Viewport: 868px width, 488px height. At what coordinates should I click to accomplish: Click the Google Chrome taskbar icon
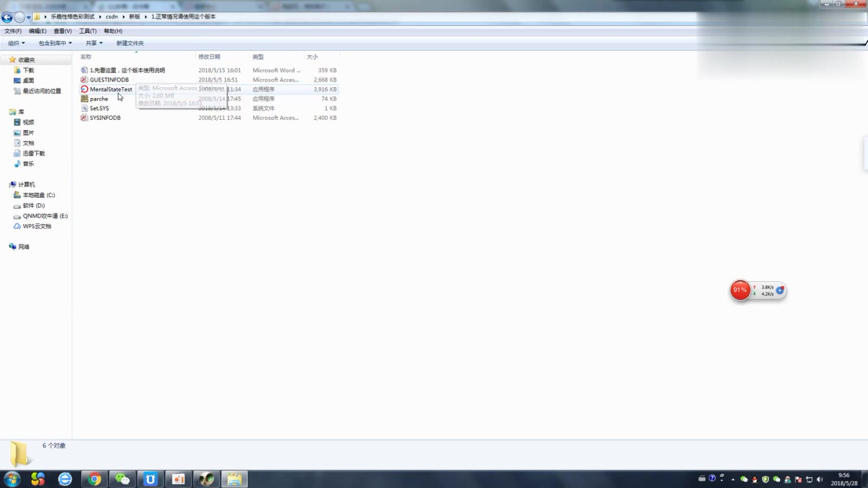pyautogui.click(x=94, y=479)
